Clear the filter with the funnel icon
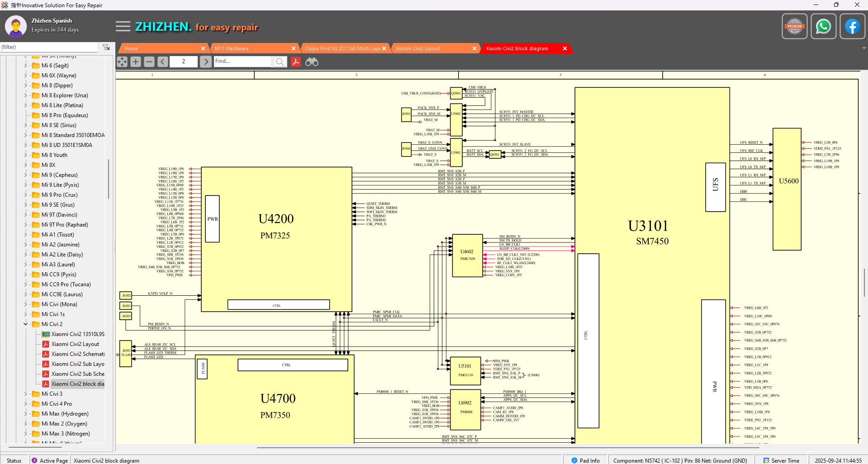Image resolution: width=868 pixels, height=464 pixels. pos(106,47)
